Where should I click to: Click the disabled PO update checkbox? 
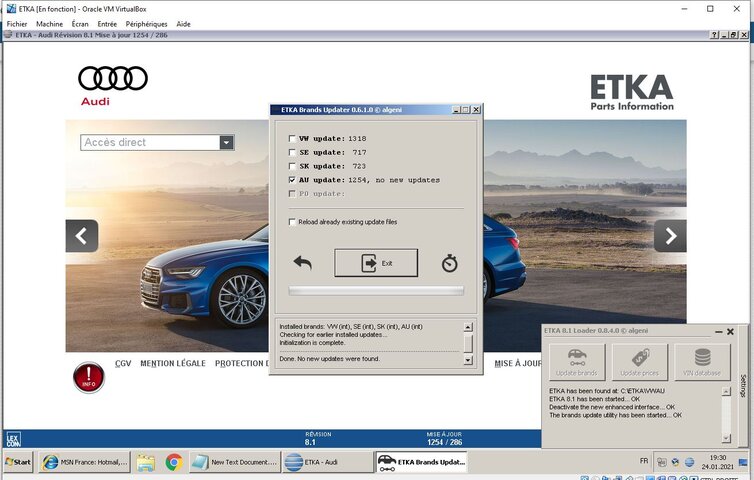click(292, 194)
